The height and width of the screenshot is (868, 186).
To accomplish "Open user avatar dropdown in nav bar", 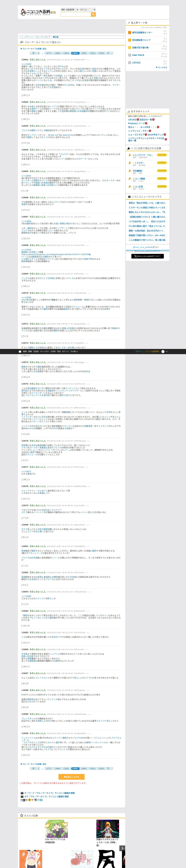I will click(164, 351).
